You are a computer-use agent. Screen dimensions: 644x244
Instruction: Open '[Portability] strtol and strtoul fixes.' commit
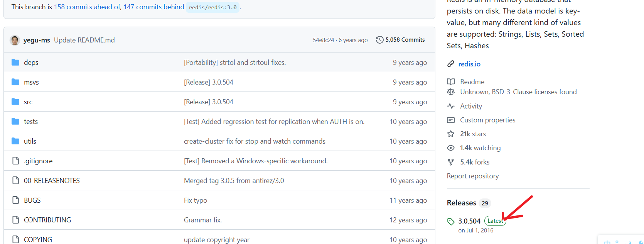(235, 63)
